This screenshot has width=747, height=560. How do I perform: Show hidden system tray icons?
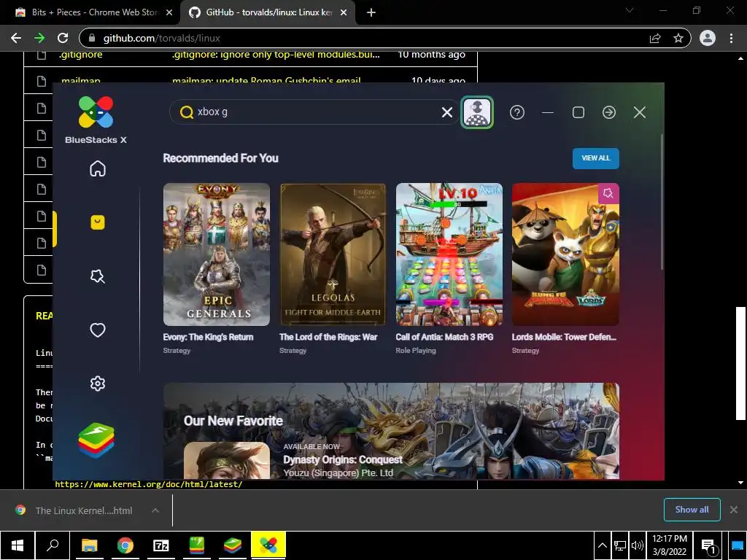click(602, 545)
